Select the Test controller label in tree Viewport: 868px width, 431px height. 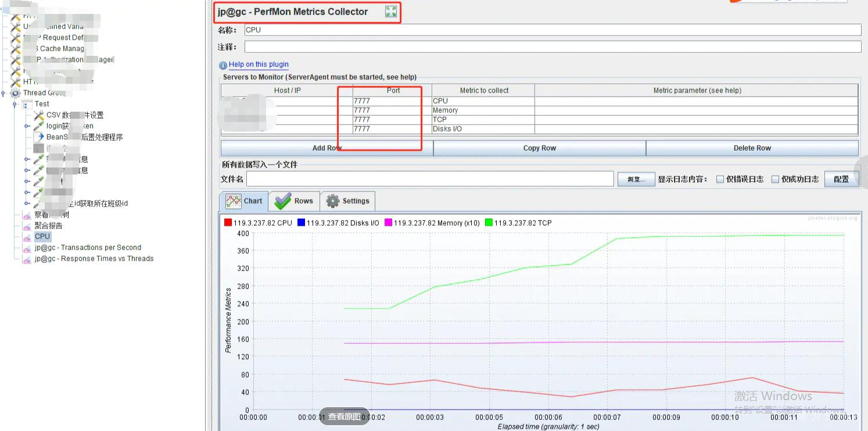pyautogui.click(x=42, y=104)
